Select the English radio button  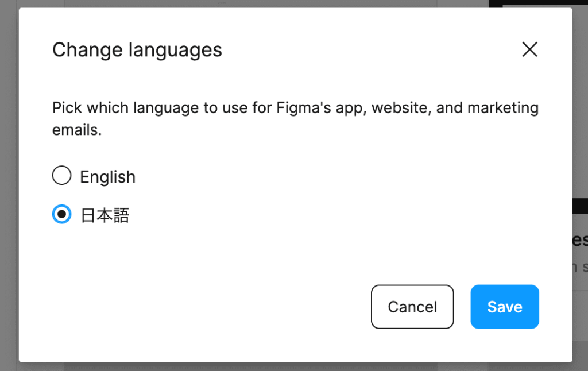[61, 176]
